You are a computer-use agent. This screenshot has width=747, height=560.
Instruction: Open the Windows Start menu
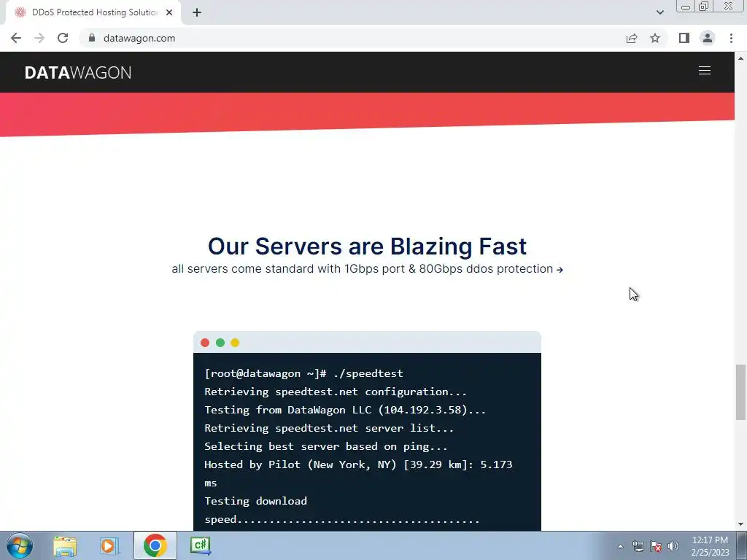click(x=20, y=545)
